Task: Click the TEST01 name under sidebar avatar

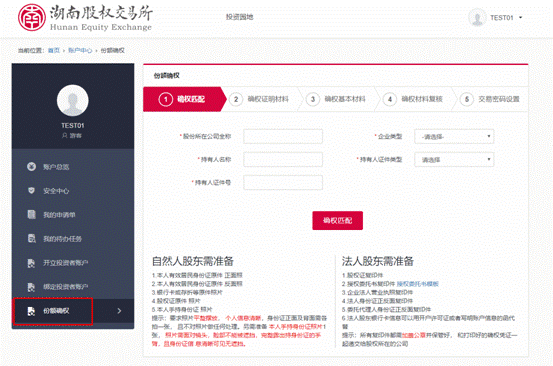Action: point(73,126)
